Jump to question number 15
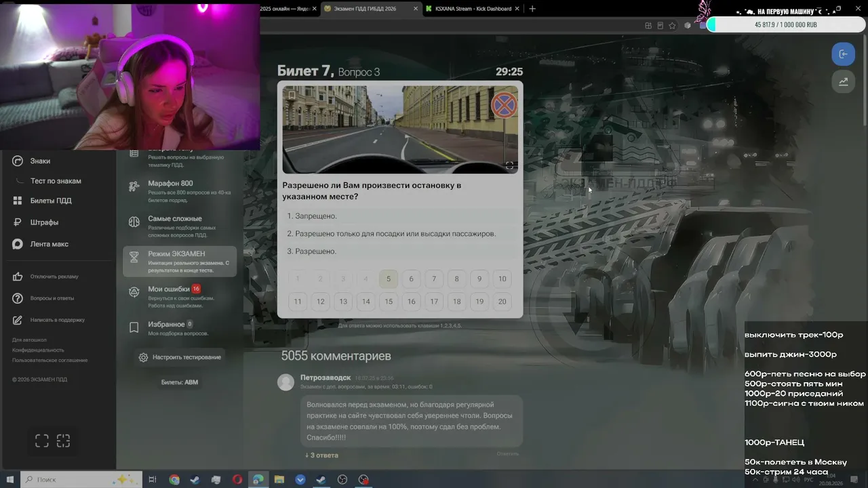The width and height of the screenshot is (868, 488). point(389,302)
